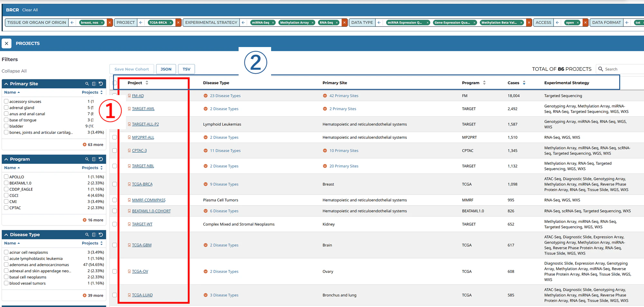Remove the TCGA-BRCA project chip
This screenshot has width=644, height=307.
click(x=171, y=23)
